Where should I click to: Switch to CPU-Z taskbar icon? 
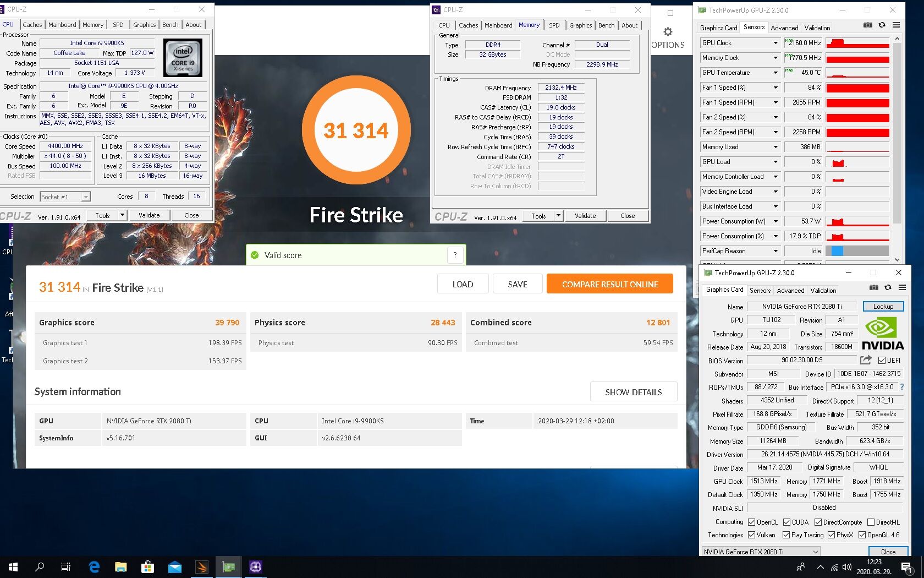[x=255, y=567]
